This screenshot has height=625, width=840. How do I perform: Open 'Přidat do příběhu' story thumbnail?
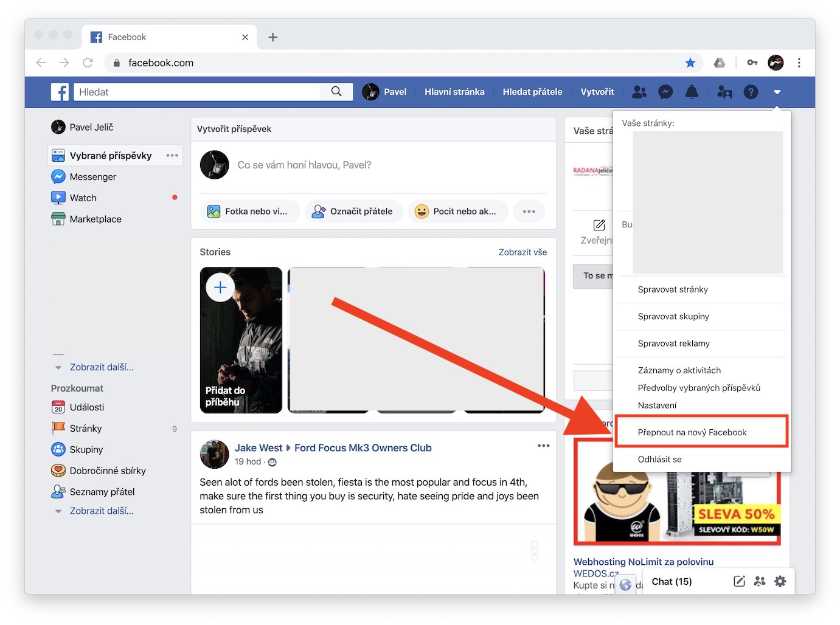(x=241, y=340)
